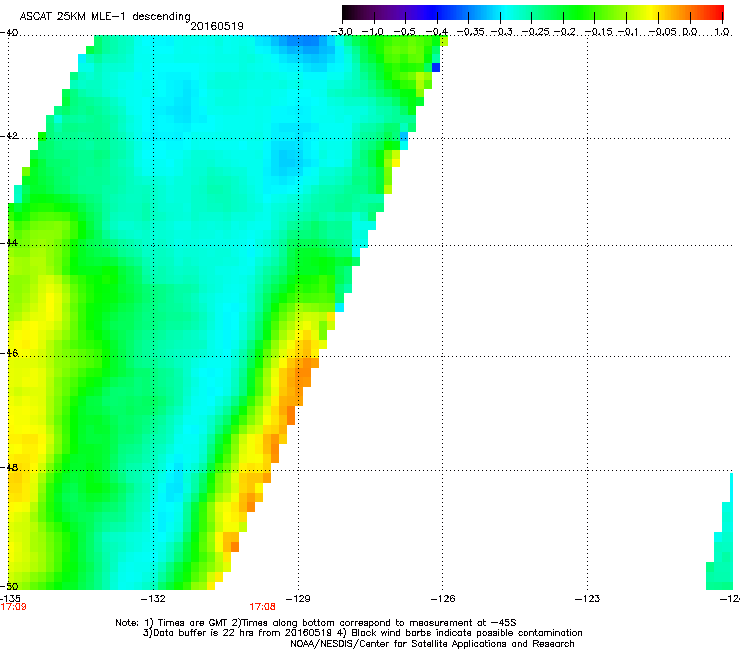740x650 pixels.
Task: Click the -0.2 color scale label
Action: tap(565, 32)
